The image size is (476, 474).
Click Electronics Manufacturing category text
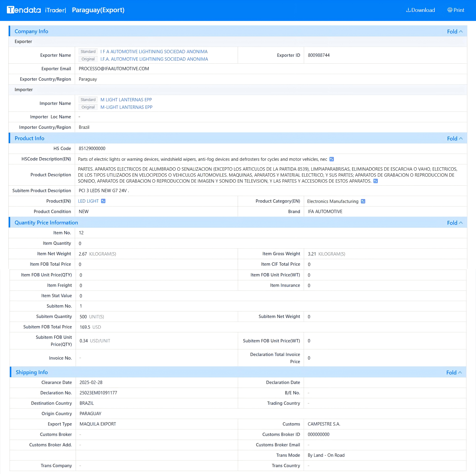[x=333, y=201]
